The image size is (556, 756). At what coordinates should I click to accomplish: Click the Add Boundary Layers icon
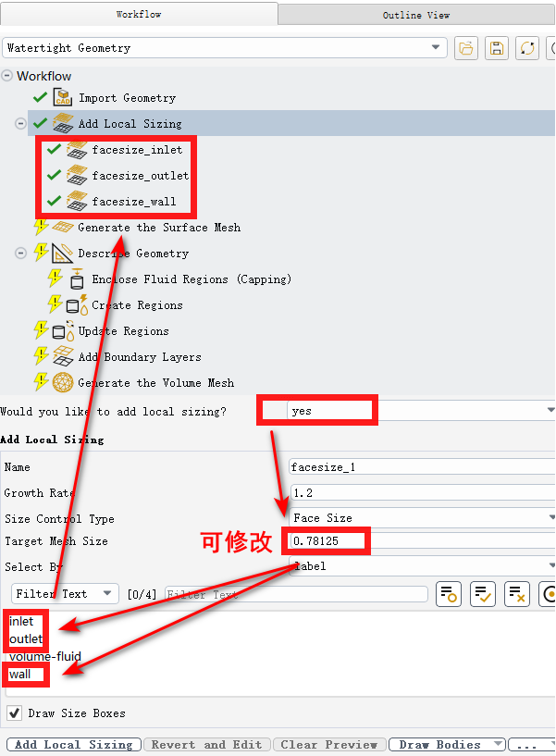[x=63, y=357]
